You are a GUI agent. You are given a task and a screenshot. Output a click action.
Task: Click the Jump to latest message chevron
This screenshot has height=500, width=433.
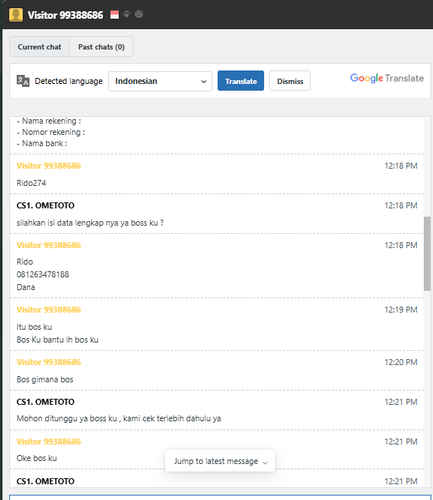pyautogui.click(x=265, y=462)
